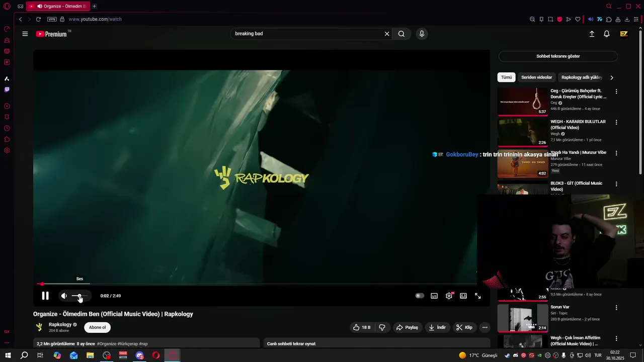This screenshot has width=644, height=362.
Task: Open options for Ceg - Çürümüş Bahçeler
Action: [616, 92]
